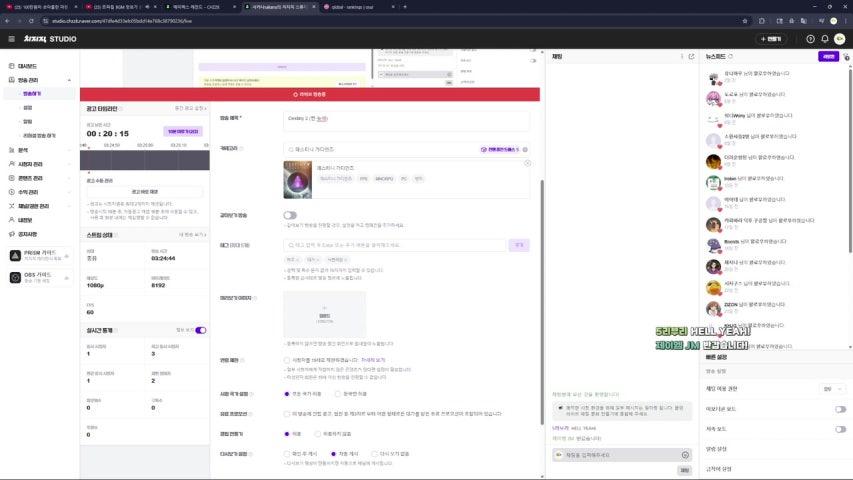The image size is (853, 480).
Task: Select the 확인 후 게시 replay radio option
Action: (x=287, y=454)
